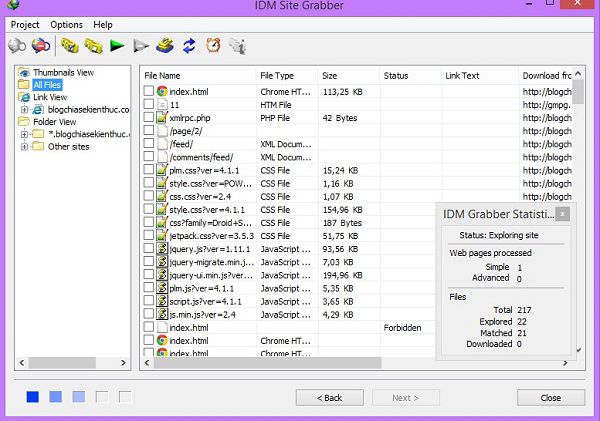Open the Options menu

point(66,24)
